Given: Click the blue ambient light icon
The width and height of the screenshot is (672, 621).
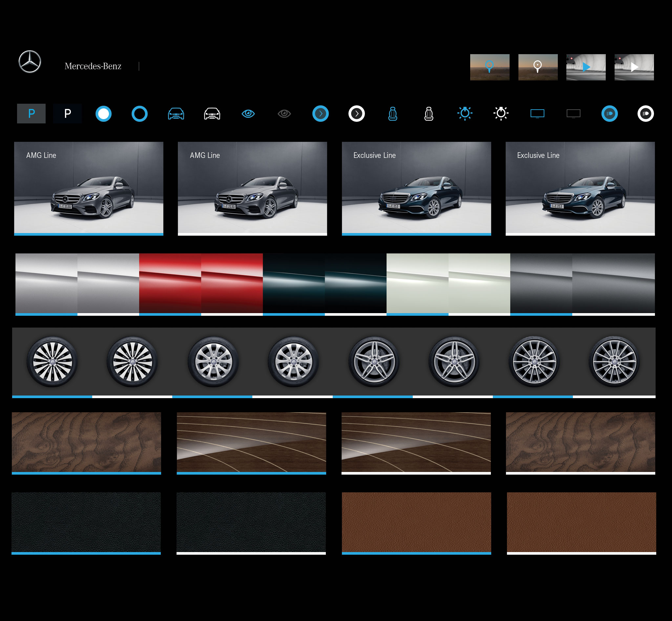Looking at the screenshot, I should (x=465, y=114).
